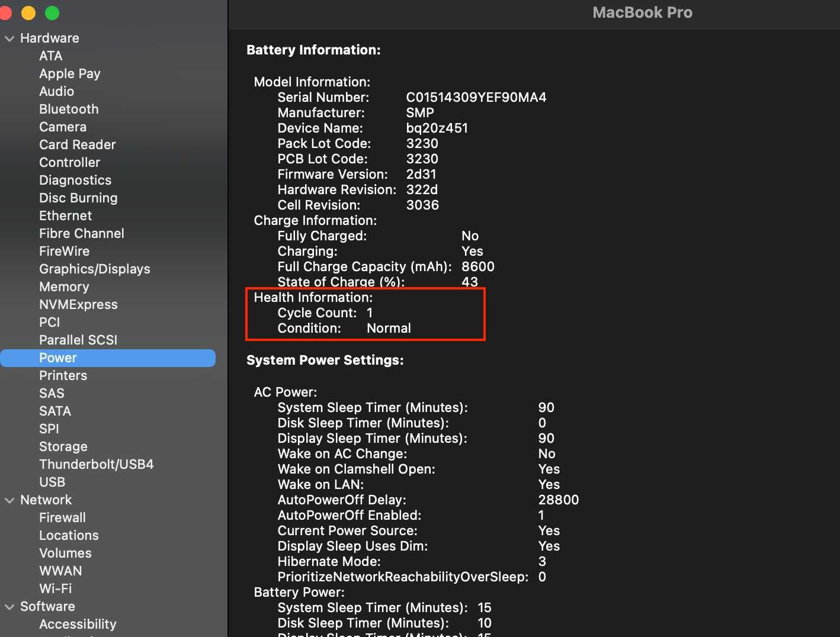The height and width of the screenshot is (637, 840).
Task: Collapse the Network section chevron
Action: (9, 500)
